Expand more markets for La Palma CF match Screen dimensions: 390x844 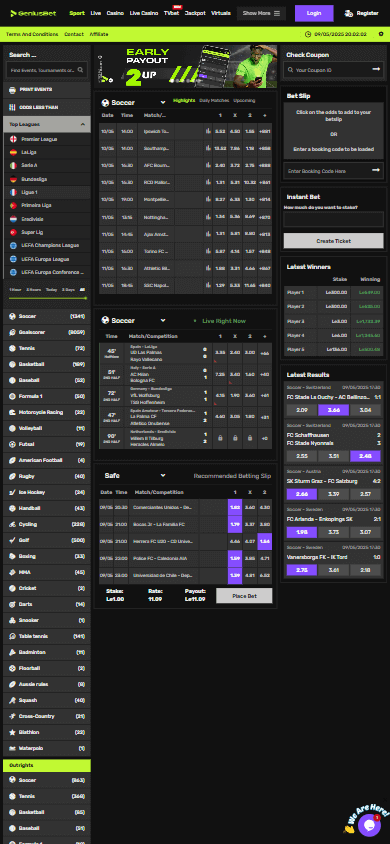coord(265,417)
